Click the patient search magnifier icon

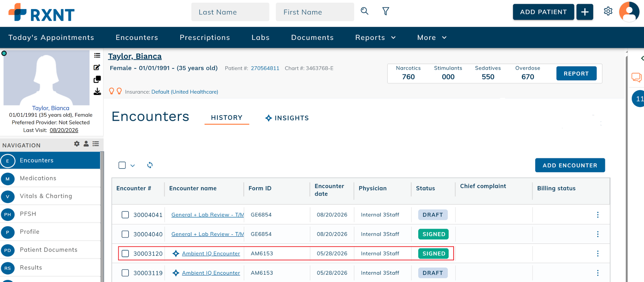(x=364, y=11)
